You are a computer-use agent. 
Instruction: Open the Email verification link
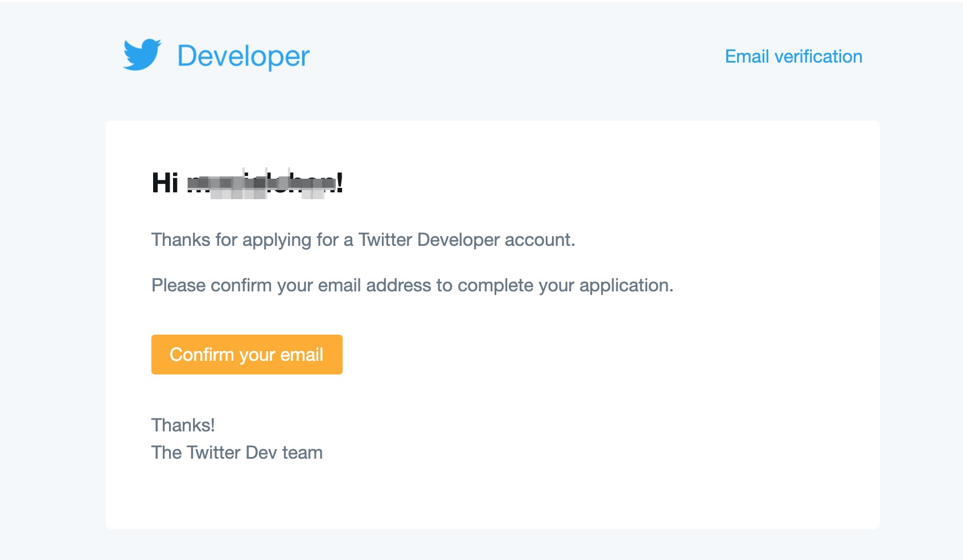793,56
